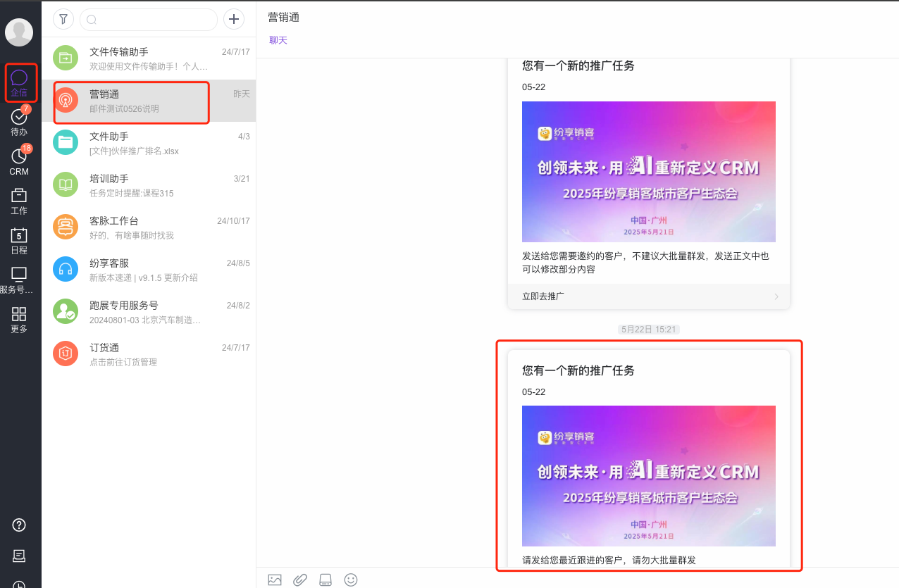Click the 客脉工作台 orange avatar icon
Image resolution: width=899 pixels, height=588 pixels.
(x=66, y=227)
